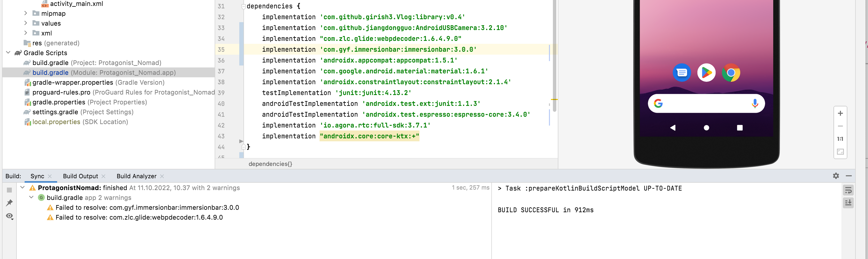
Task: Pin the Build tool window
Action: pyautogui.click(x=9, y=202)
